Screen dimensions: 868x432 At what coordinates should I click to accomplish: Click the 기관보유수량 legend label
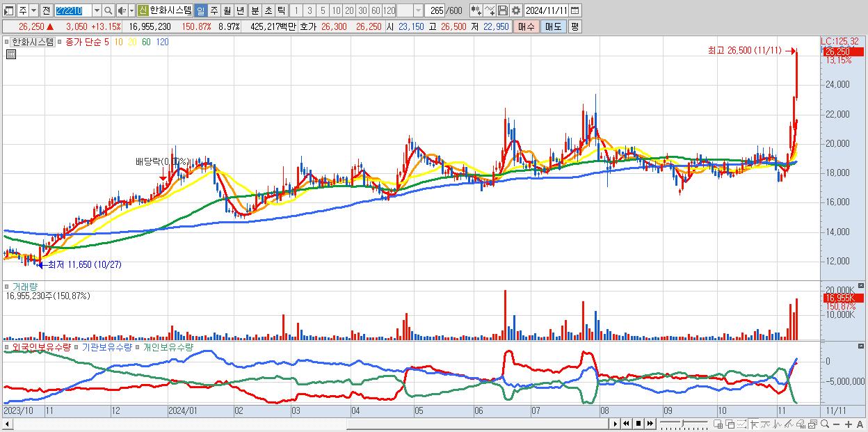click(x=106, y=346)
